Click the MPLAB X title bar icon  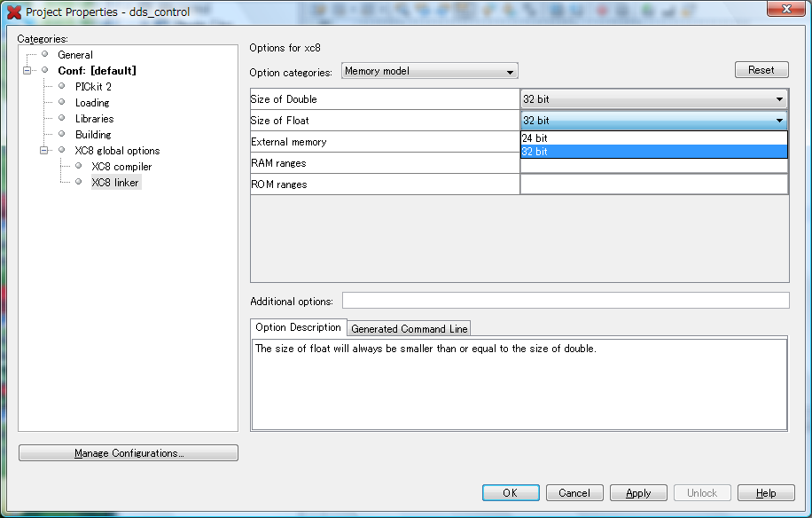pyautogui.click(x=14, y=12)
